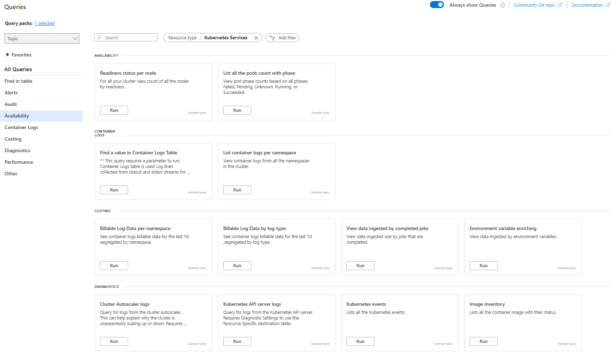Select the Performance category
The height and width of the screenshot is (364, 611).
click(19, 162)
